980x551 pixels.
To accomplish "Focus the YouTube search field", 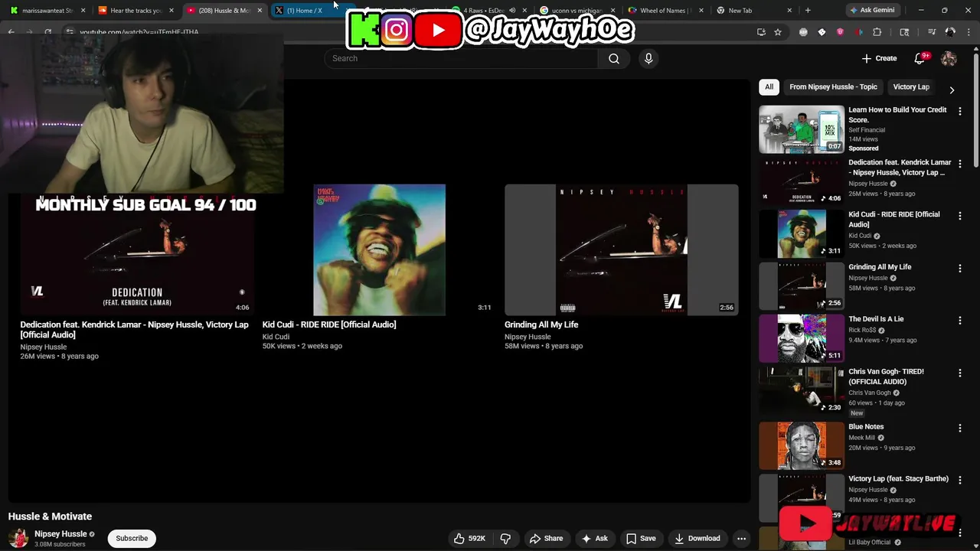I will click(462, 58).
